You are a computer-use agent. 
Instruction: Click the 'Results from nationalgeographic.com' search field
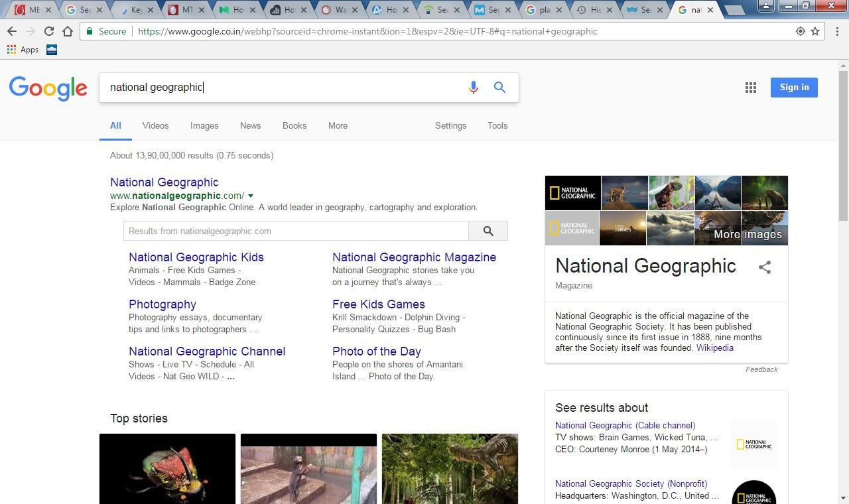pyautogui.click(x=296, y=231)
